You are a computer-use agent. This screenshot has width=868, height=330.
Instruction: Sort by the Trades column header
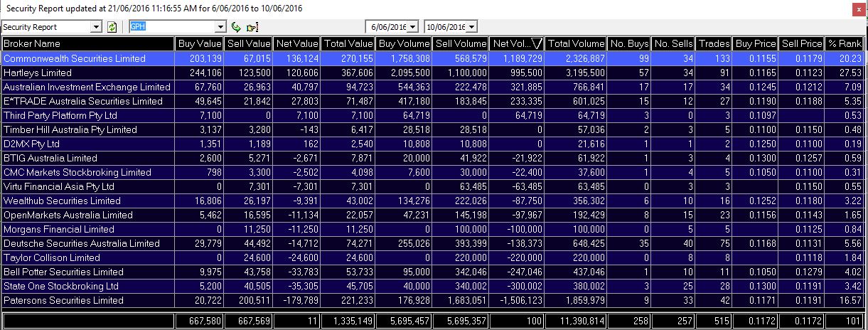[x=714, y=43]
